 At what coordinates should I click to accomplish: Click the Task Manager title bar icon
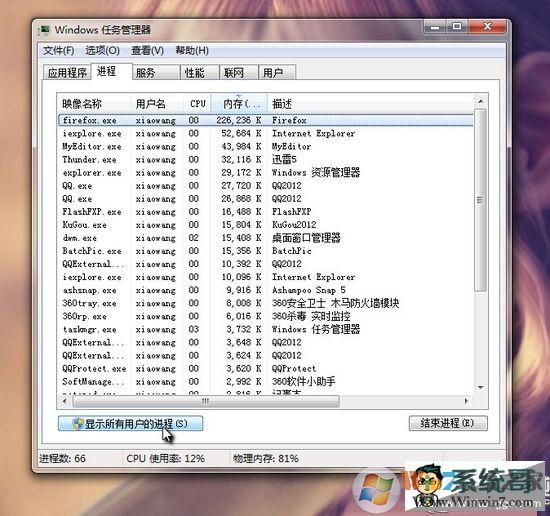[43, 30]
